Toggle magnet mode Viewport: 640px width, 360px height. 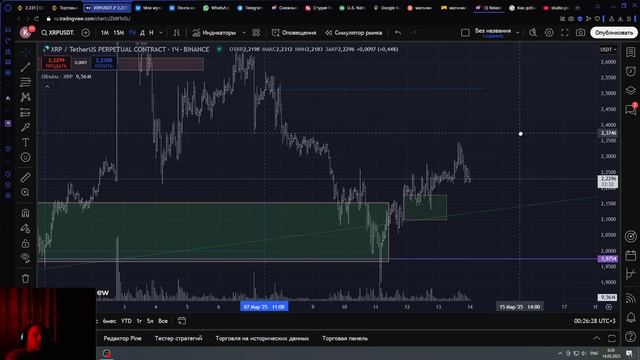click(x=25, y=213)
